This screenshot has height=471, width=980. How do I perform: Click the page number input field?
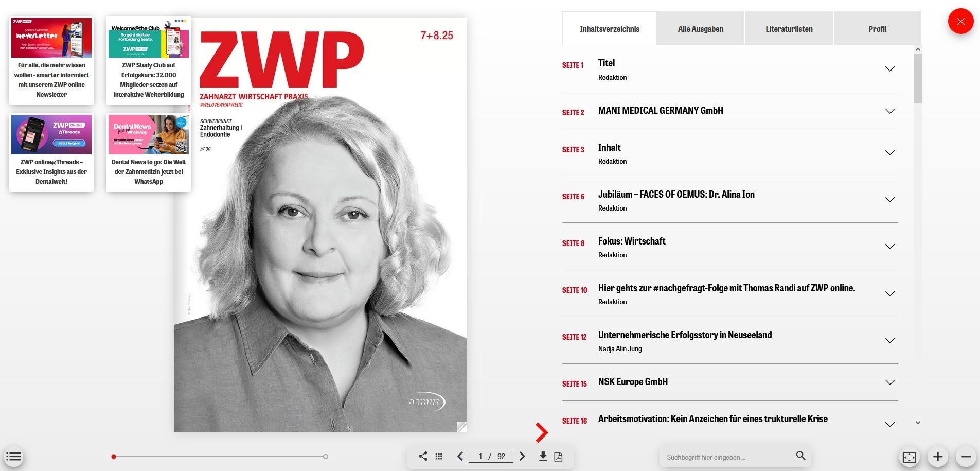491,456
